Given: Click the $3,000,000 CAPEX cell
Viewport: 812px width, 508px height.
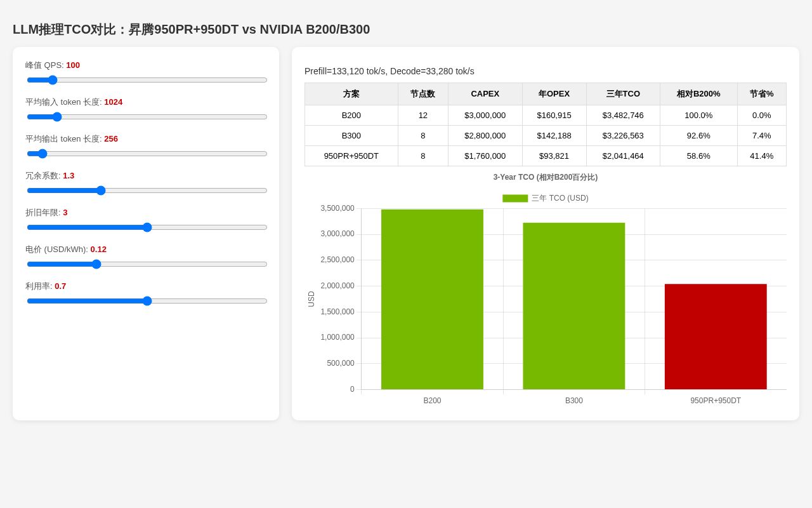Looking at the screenshot, I should [485, 116].
